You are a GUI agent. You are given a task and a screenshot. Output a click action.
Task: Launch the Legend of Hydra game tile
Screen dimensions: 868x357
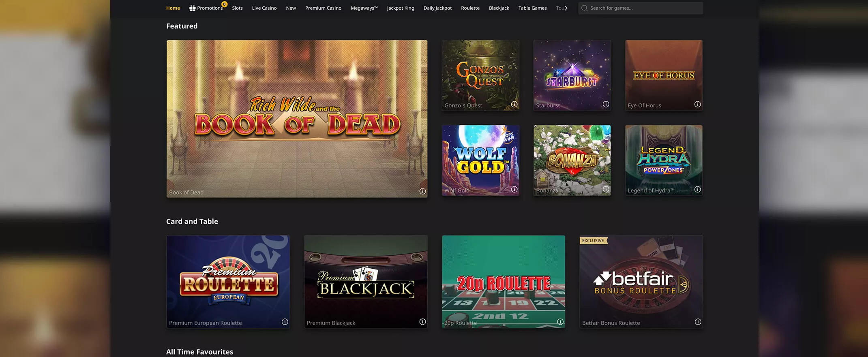click(664, 160)
